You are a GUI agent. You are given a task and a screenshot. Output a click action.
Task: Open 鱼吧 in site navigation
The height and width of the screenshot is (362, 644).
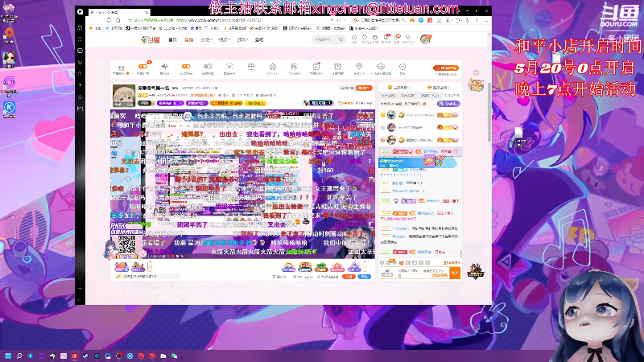tap(258, 39)
